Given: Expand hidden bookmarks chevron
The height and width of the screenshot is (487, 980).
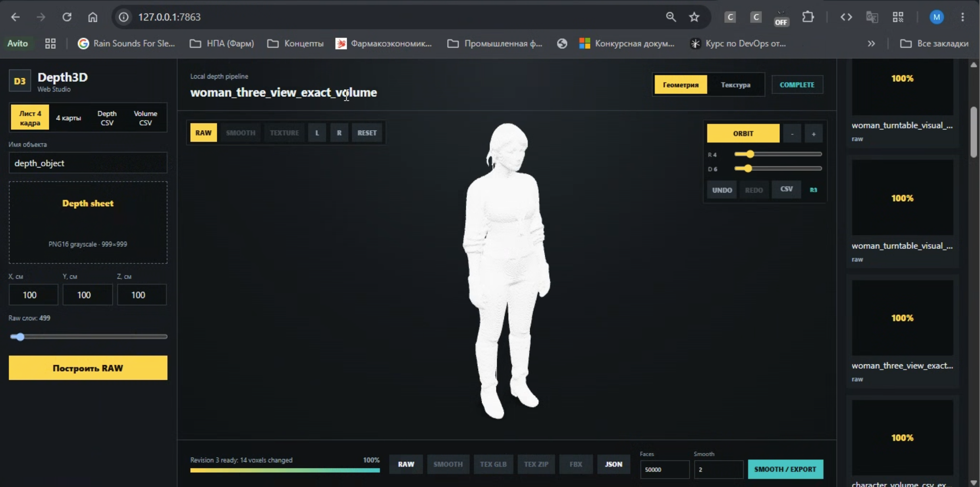Looking at the screenshot, I should point(871,44).
